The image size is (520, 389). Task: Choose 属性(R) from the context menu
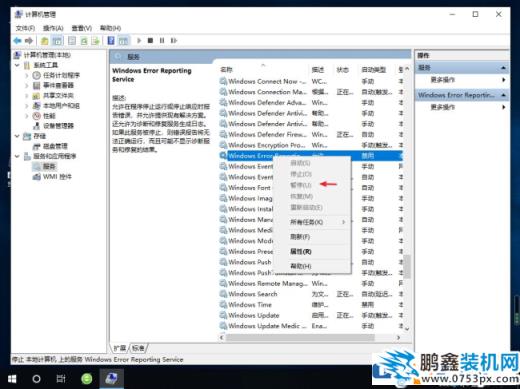pos(312,252)
